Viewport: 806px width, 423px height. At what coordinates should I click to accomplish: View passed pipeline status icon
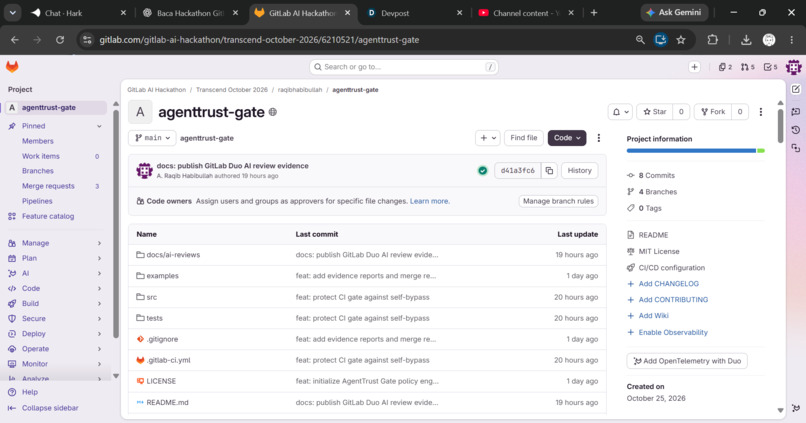482,171
